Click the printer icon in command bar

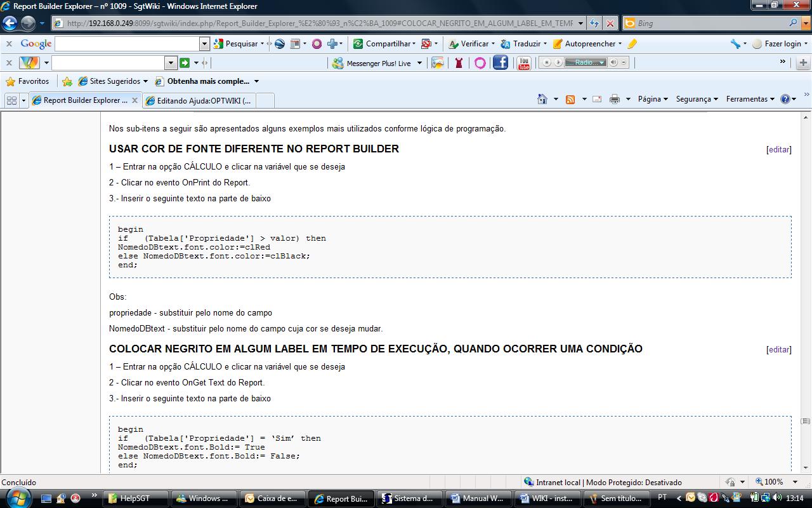click(x=614, y=99)
